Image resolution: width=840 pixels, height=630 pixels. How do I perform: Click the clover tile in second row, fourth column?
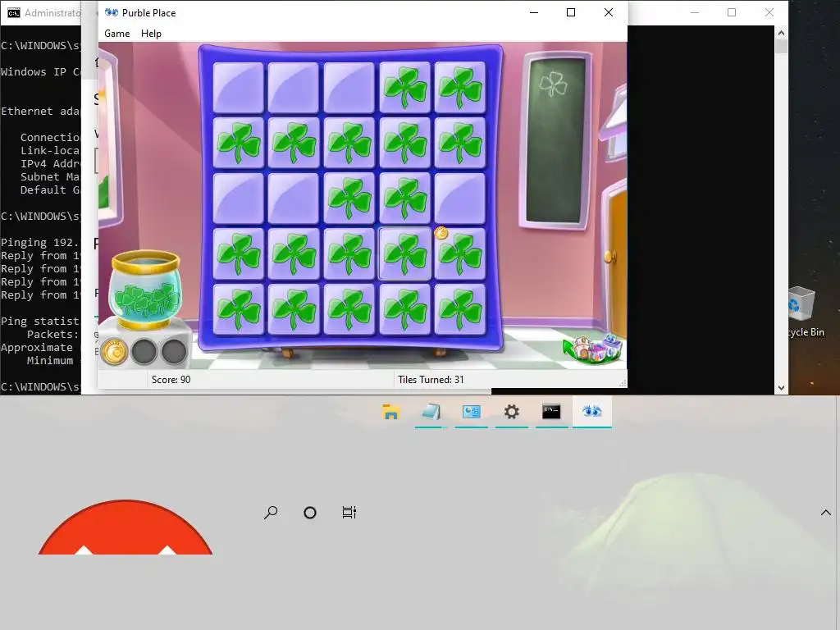click(x=404, y=143)
